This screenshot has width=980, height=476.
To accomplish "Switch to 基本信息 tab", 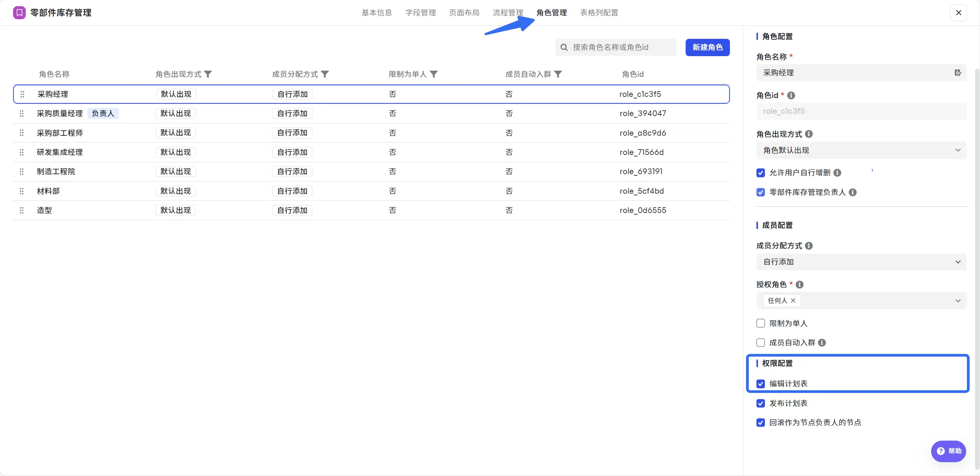I will coord(377,13).
